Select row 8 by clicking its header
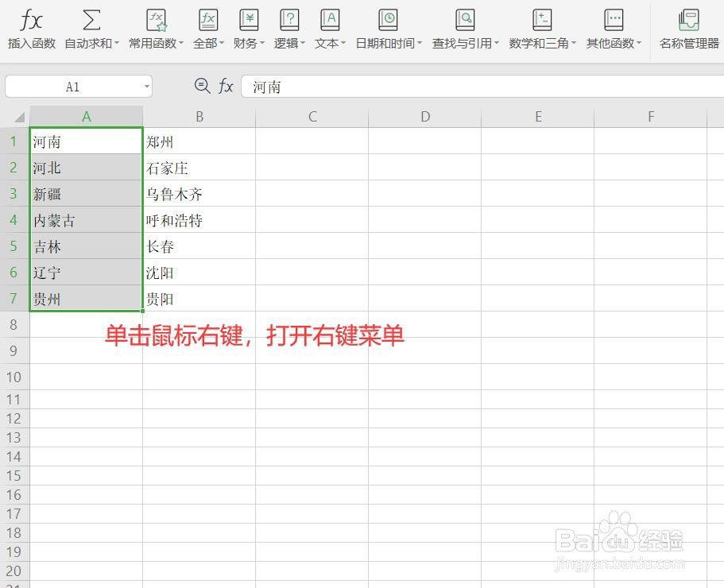The height and width of the screenshot is (588, 724). 14,325
